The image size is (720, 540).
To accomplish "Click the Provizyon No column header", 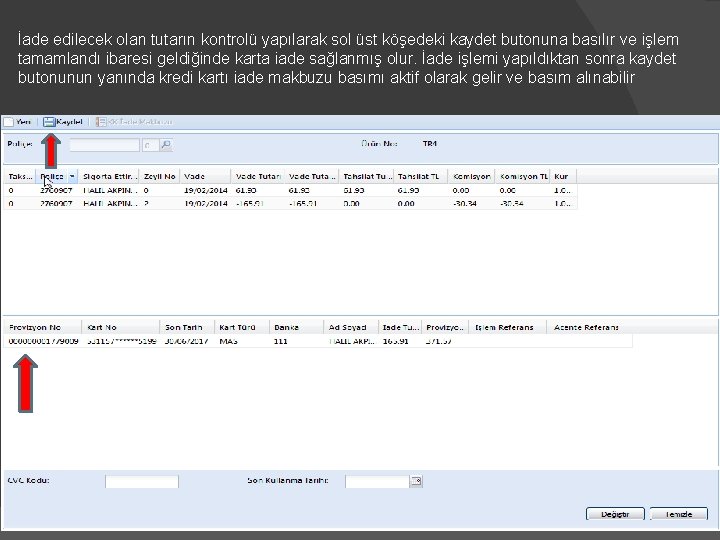I will [x=42, y=327].
